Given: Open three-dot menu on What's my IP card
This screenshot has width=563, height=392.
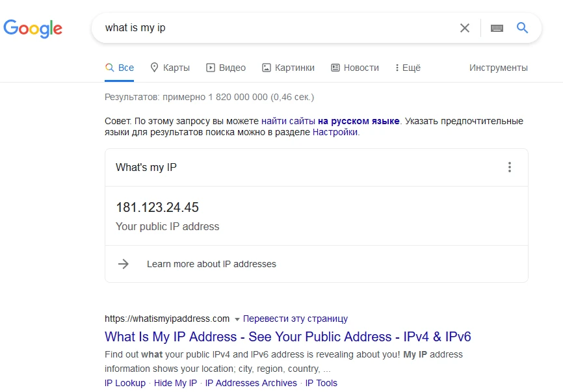Looking at the screenshot, I should pyautogui.click(x=510, y=167).
